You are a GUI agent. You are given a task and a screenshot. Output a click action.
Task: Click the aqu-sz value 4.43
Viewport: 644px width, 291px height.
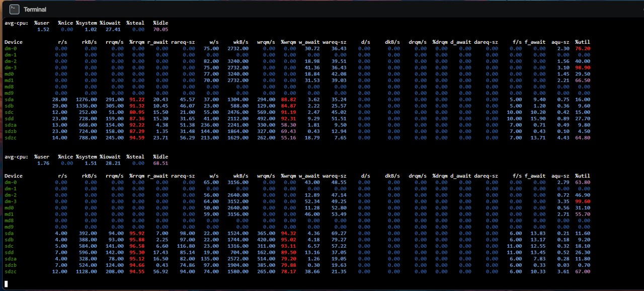pos(563,137)
